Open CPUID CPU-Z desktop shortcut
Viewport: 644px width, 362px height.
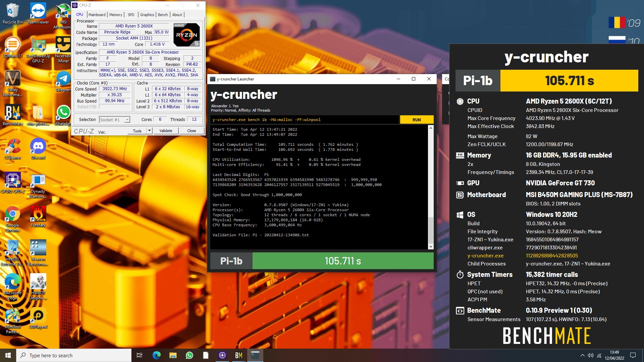click(13, 183)
